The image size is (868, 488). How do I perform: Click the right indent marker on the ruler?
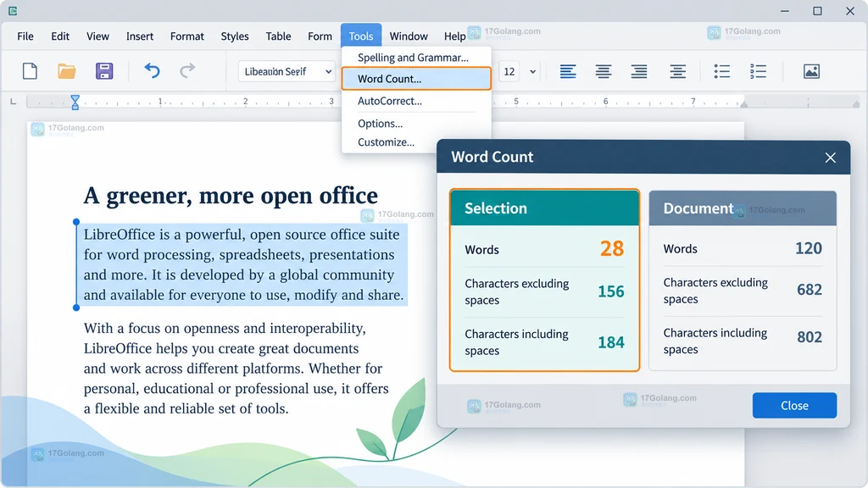coord(744,103)
